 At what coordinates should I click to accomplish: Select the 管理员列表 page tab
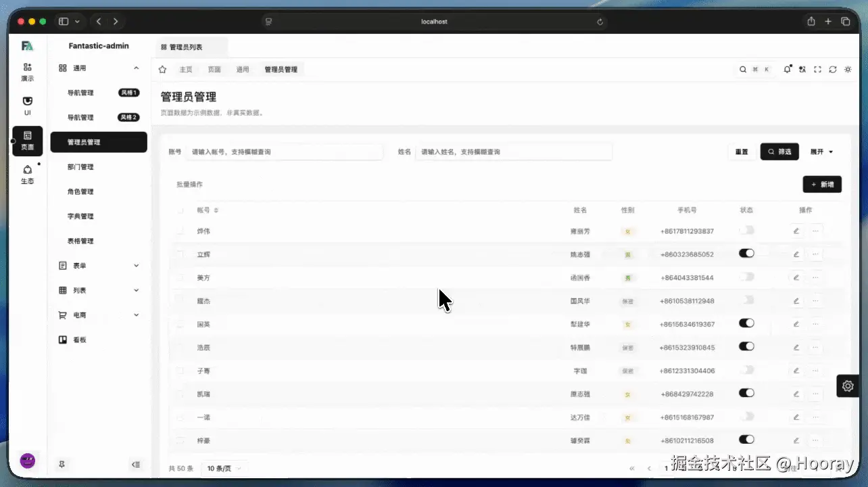click(x=190, y=47)
